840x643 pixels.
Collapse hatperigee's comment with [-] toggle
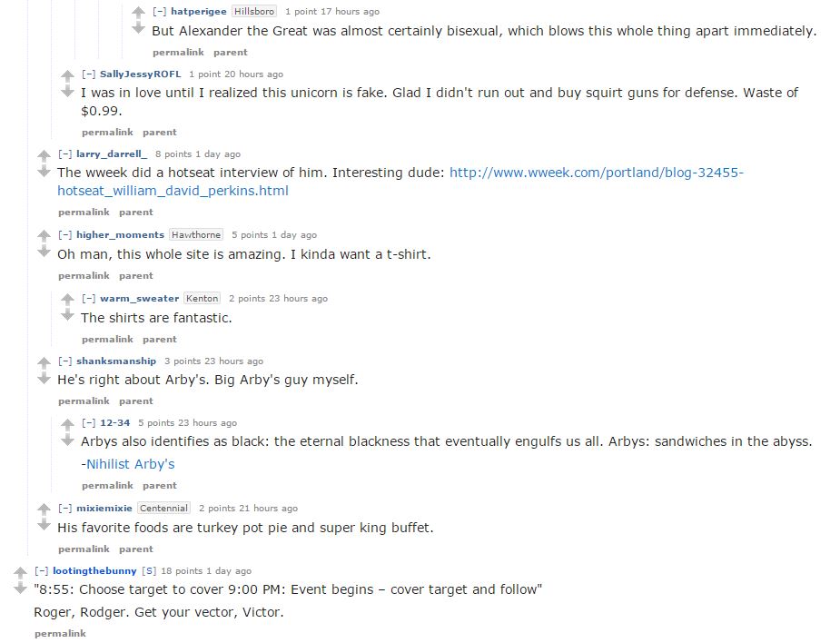[x=159, y=11]
